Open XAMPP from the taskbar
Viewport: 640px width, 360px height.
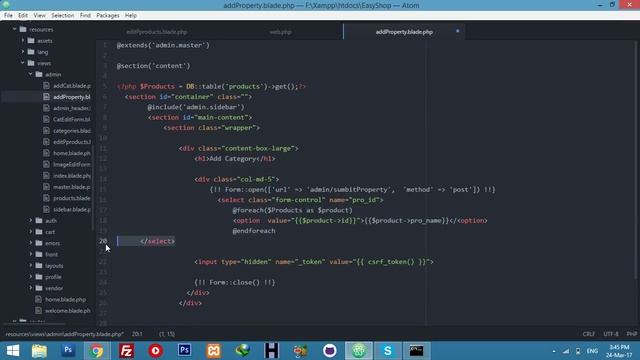point(213,351)
